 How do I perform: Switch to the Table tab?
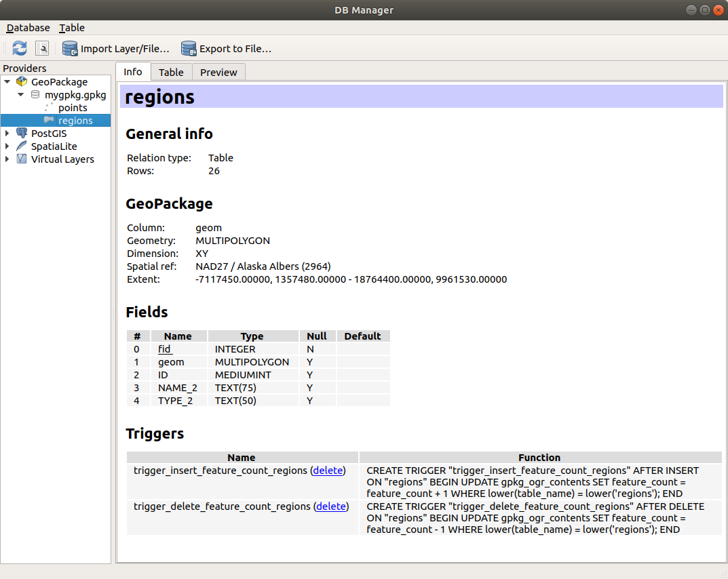point(171,72)
